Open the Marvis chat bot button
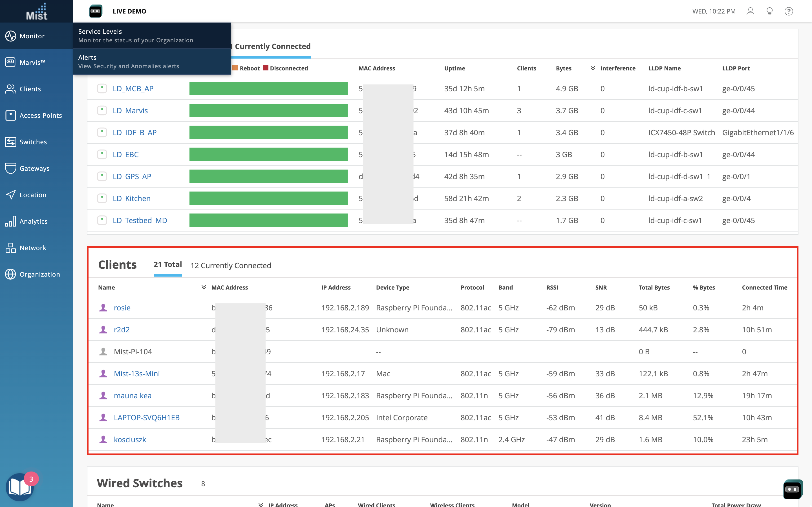Screen dimensions: 812x507 [793, 489]
